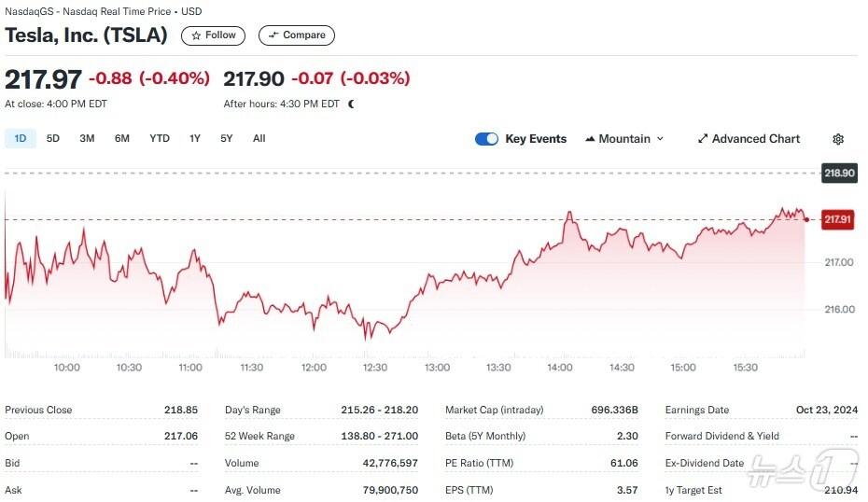Expand the Mountain chart type dropdown
The image size is (868, 502).
tap(624, 139)
